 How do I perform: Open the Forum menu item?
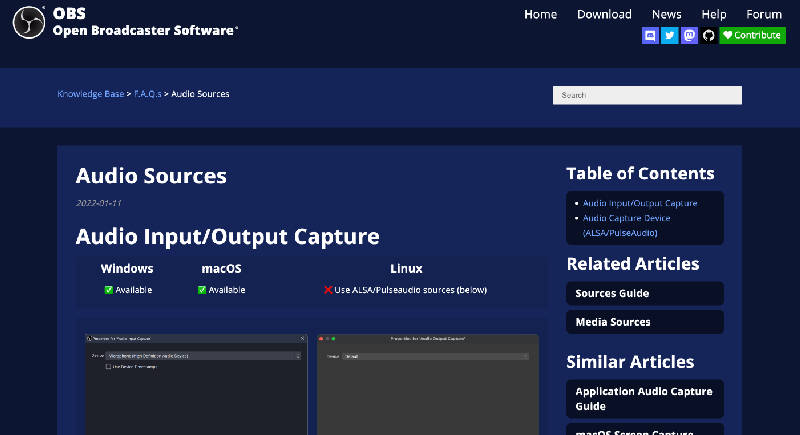point(764,14)
